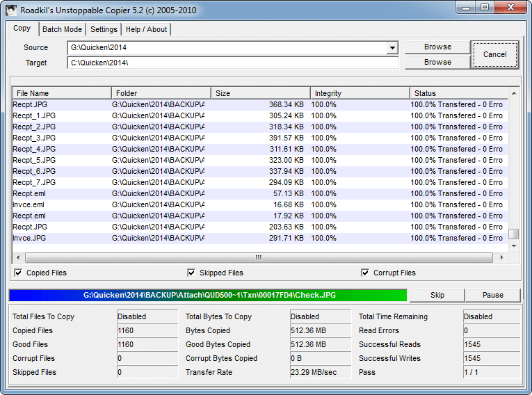Select the Recpt_3.JPG file row

pyautogui.click(x=260, y=138)
